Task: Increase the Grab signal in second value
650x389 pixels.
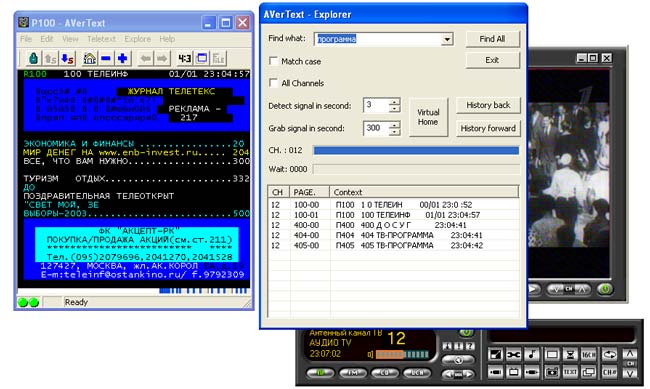Action: pos(395,124)
